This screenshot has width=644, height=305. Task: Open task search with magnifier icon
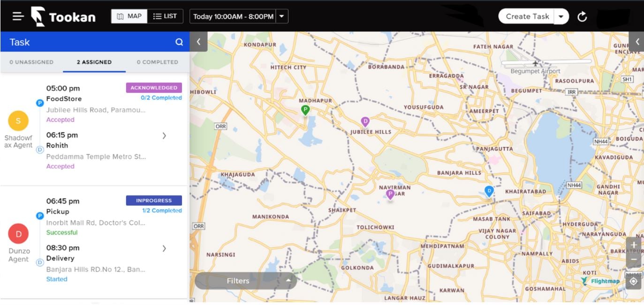point(179,42)
